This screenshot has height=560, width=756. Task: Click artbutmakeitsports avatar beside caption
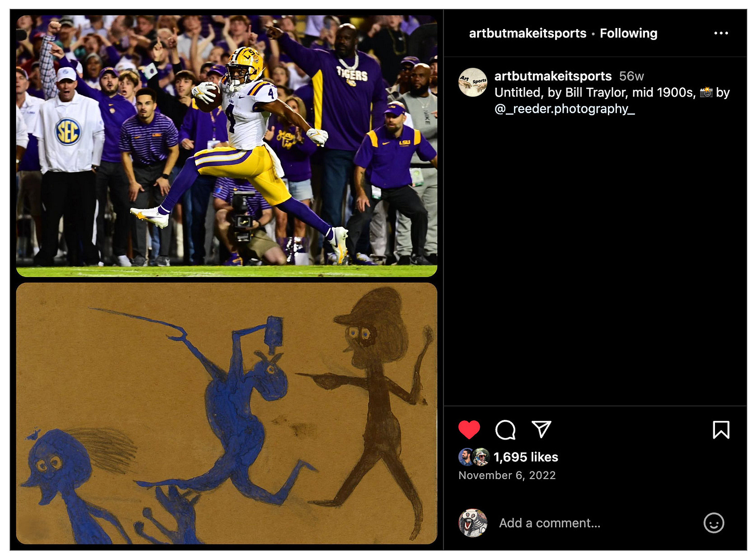point(473,82)
